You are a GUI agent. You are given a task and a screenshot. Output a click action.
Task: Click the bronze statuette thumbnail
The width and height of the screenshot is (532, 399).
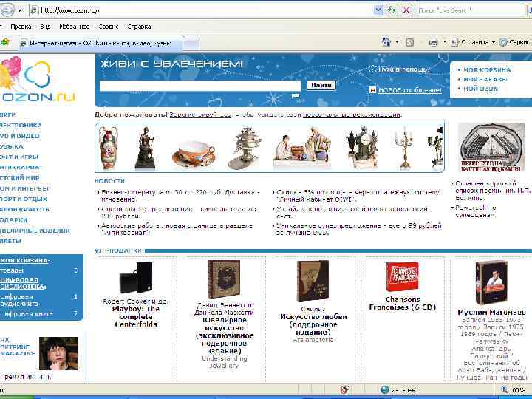(x=146, y=148)
